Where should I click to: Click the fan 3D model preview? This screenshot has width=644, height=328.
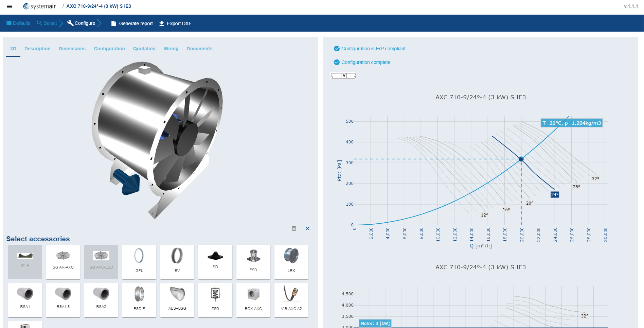coord(157,139)
